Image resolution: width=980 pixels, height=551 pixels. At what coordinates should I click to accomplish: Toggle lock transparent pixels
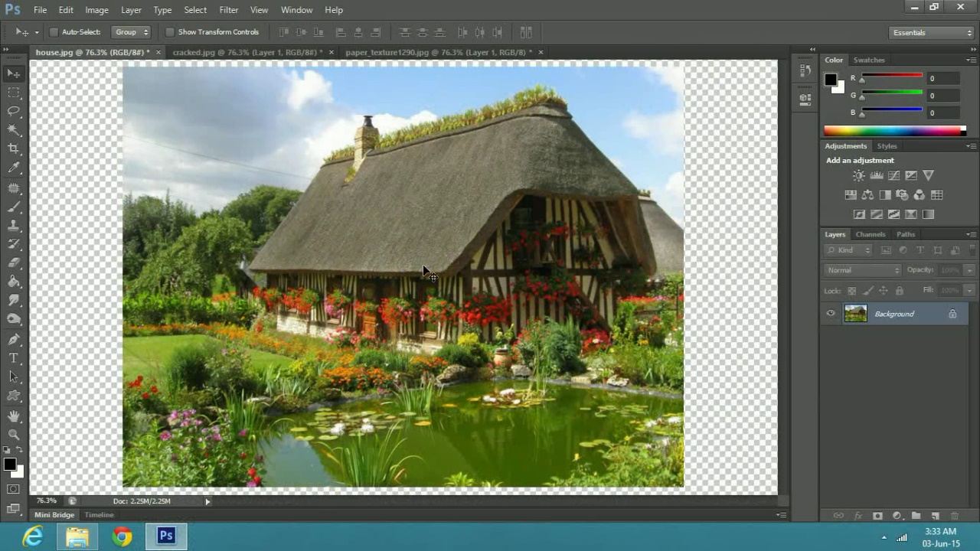[x=851, y=291]
